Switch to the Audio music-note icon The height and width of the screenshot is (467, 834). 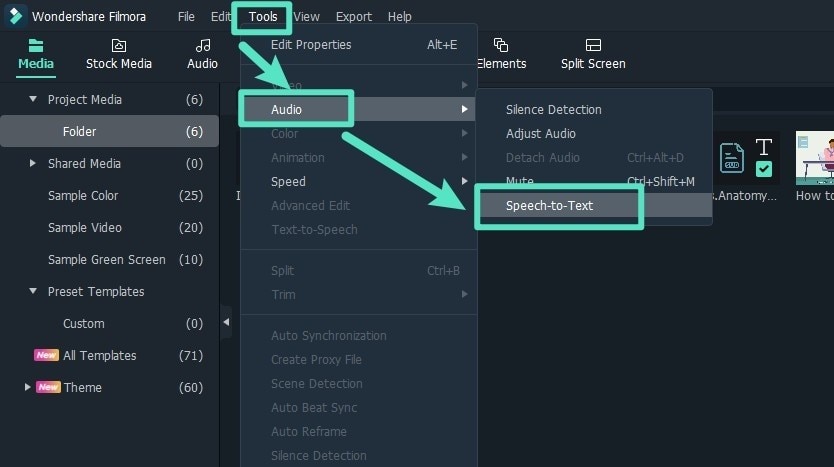[202, 45]
